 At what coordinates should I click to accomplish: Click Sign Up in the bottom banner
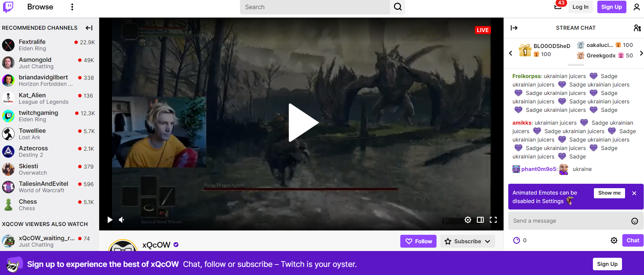click(607, 264)
